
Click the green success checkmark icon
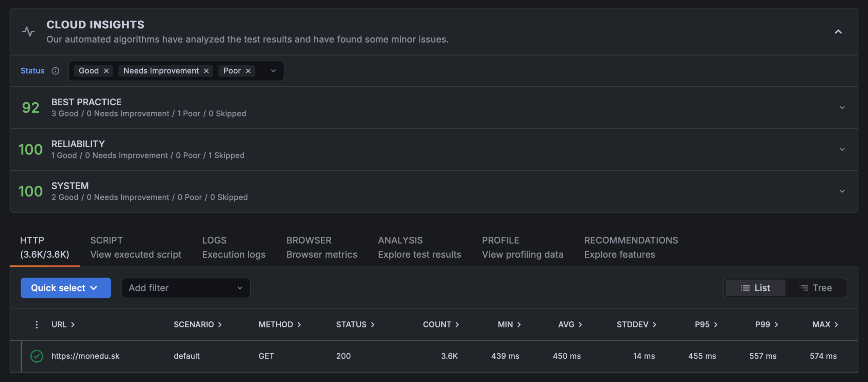(x=37, y=356)
